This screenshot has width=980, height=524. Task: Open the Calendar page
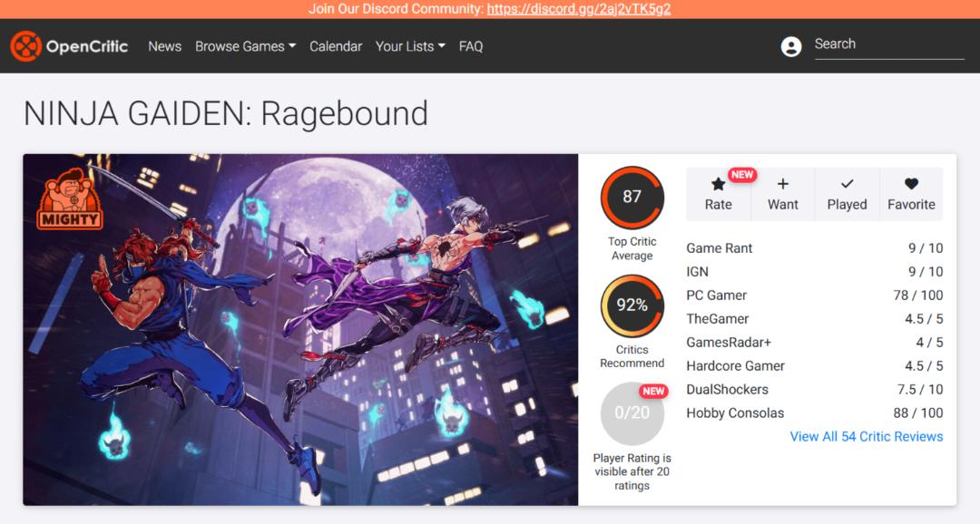[336, 46]
